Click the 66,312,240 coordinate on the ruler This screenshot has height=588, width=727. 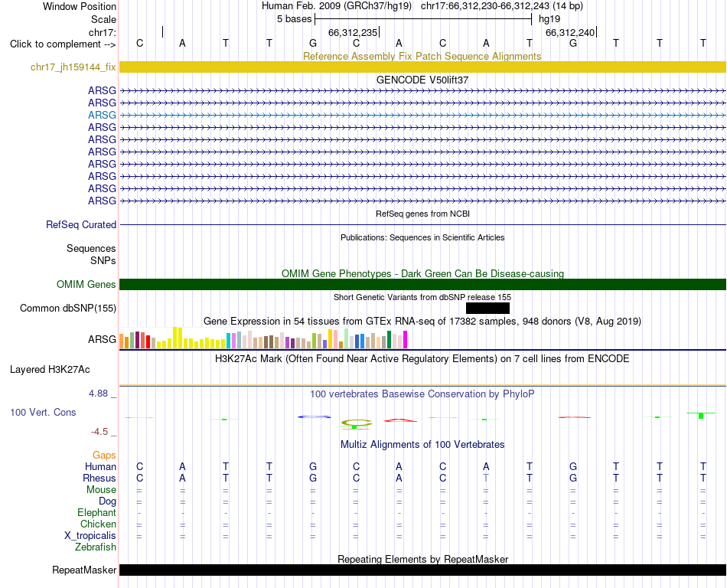[570, 32]
